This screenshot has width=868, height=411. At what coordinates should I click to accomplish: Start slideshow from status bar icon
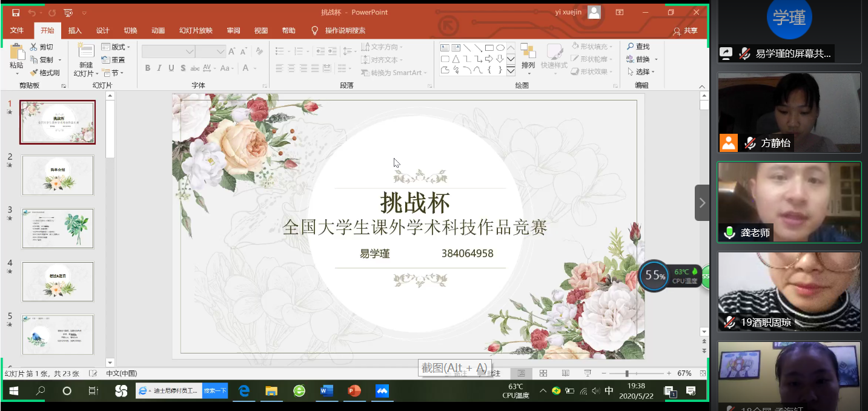587,373
